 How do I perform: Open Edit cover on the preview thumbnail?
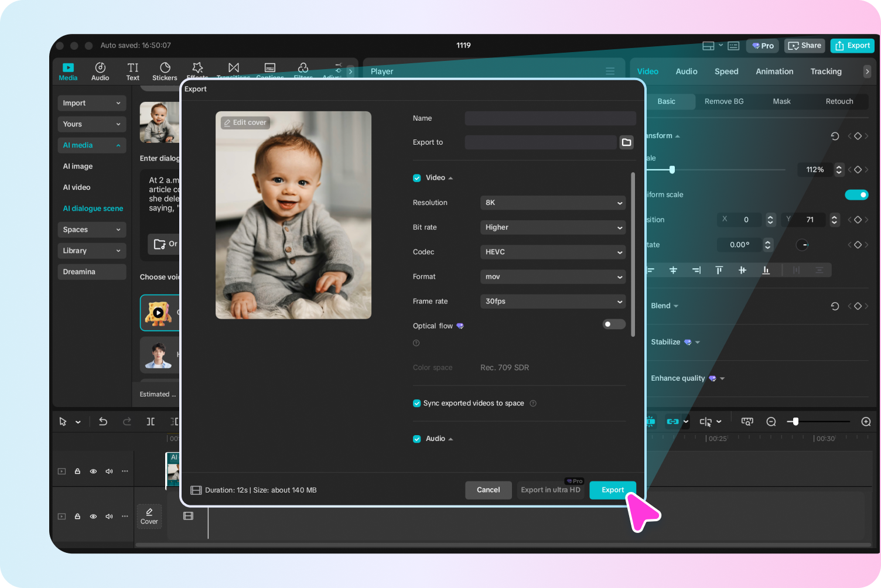click(245, 122)
